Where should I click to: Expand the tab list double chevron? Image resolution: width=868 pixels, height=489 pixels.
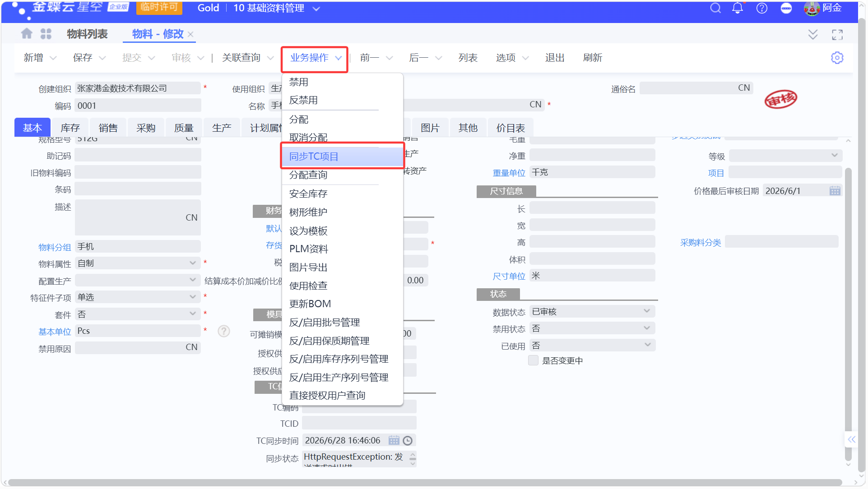click(812, 34)
